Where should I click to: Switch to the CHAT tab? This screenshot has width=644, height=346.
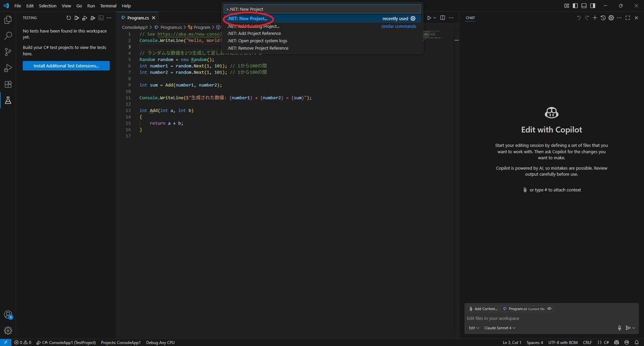pos(470,18)
